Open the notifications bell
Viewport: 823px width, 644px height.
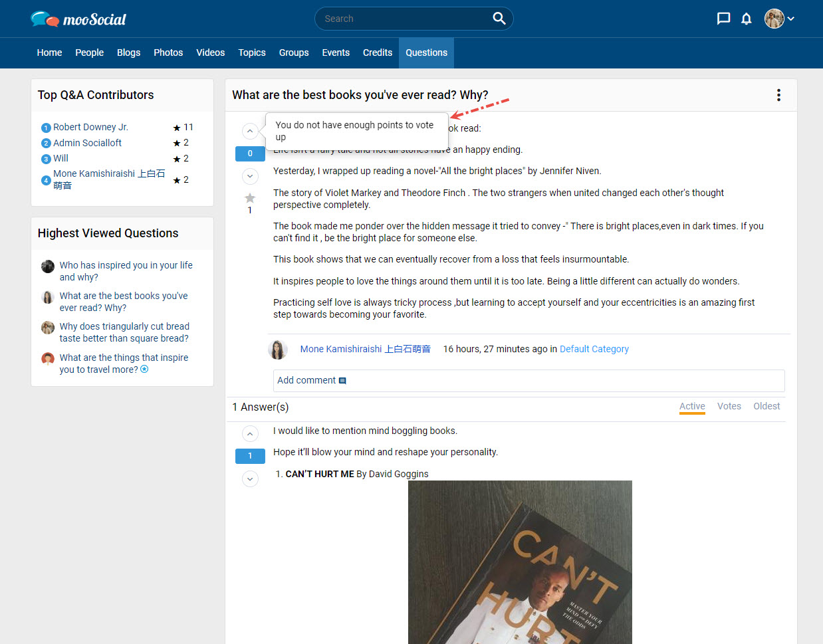(747, 19)
